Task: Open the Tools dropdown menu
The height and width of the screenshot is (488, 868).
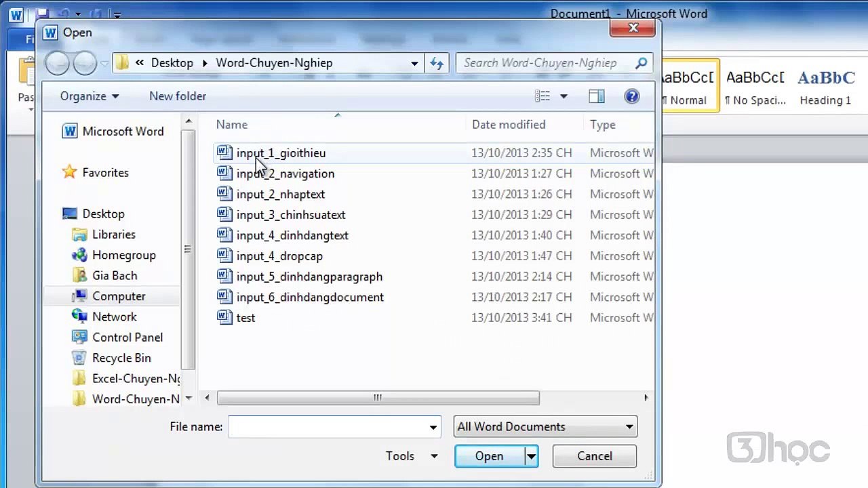Action: 412,456
